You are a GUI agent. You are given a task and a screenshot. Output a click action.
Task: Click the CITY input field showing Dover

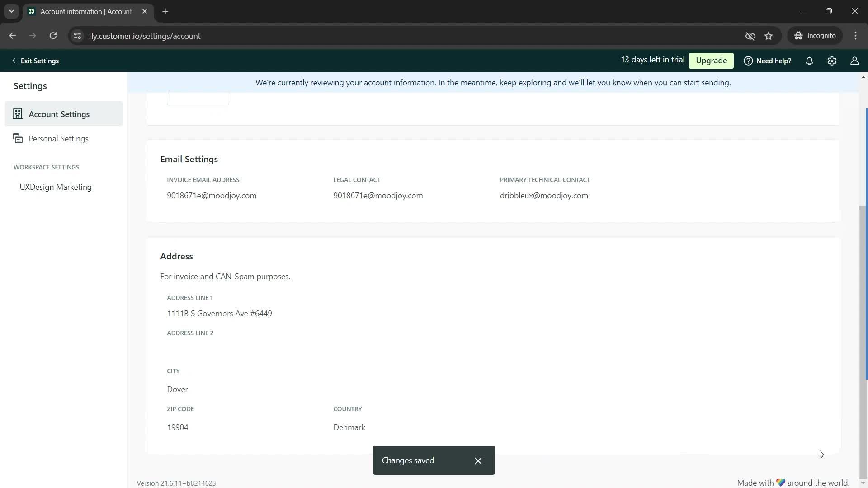(178, 389)
